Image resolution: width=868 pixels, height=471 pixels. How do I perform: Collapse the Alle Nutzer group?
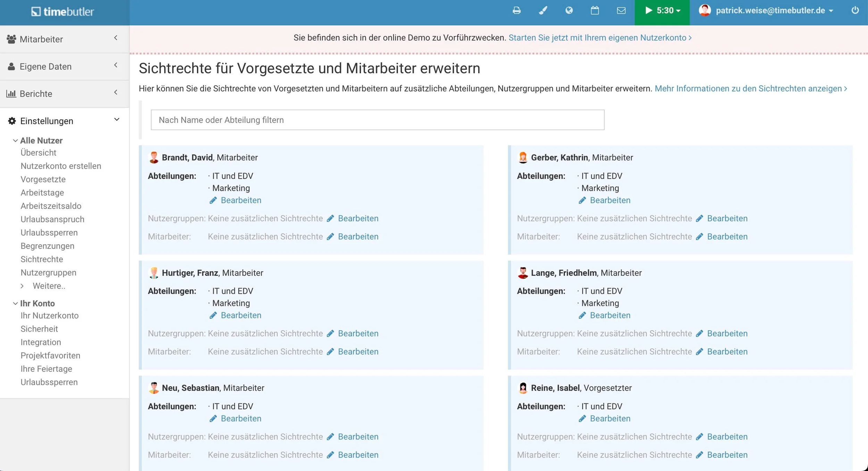click(41, 140)
